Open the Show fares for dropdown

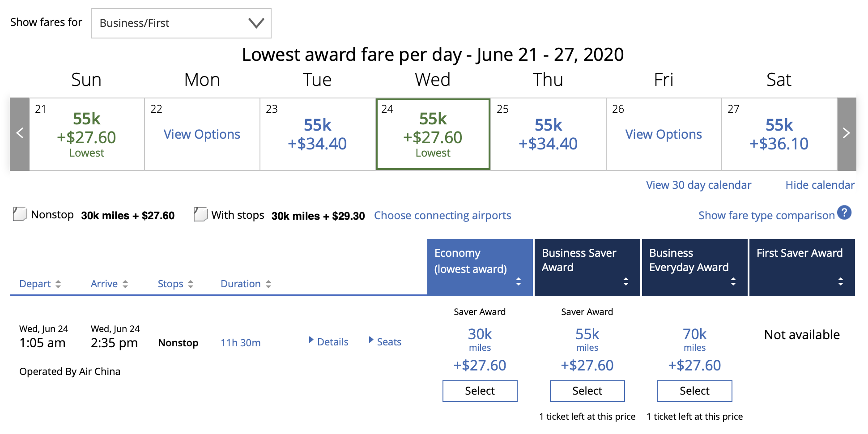(x=181, y=23)
